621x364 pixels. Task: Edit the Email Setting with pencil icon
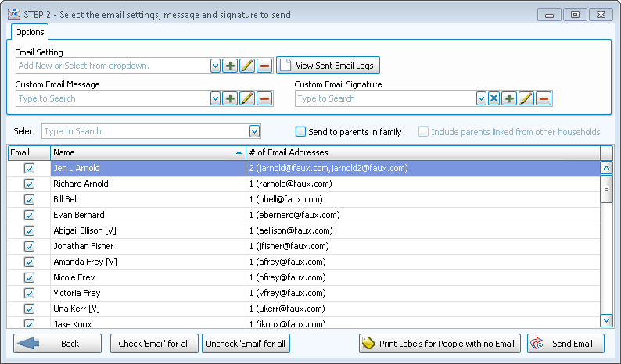pyautogui.click(x=247, y=66)
